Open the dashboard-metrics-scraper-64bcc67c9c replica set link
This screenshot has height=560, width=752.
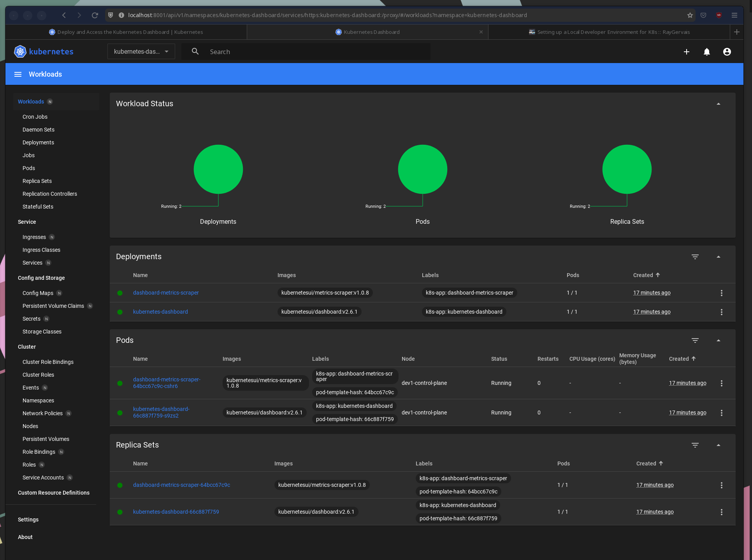(x=181, y=485)
